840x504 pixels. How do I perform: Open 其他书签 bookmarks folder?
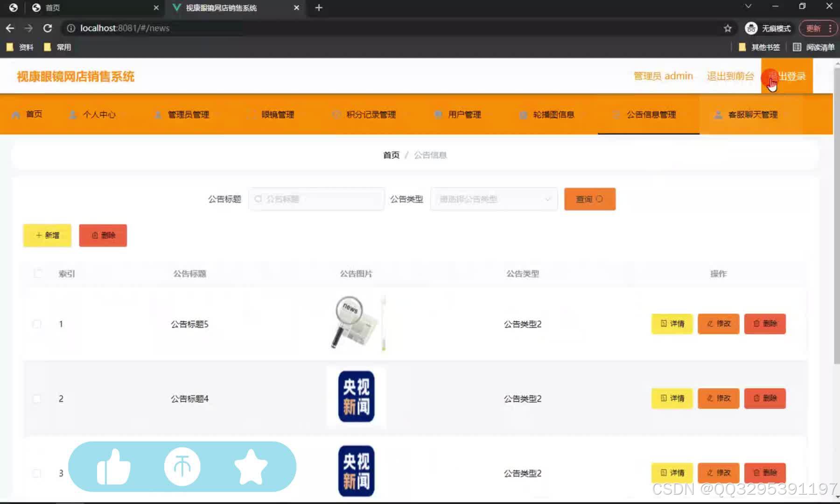[760, 47]
